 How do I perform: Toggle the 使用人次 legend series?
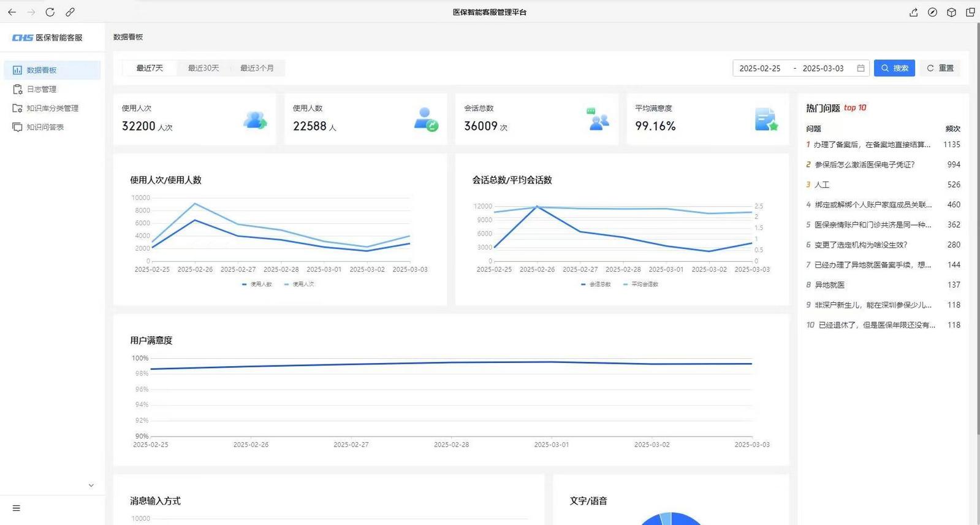(299, 284)
